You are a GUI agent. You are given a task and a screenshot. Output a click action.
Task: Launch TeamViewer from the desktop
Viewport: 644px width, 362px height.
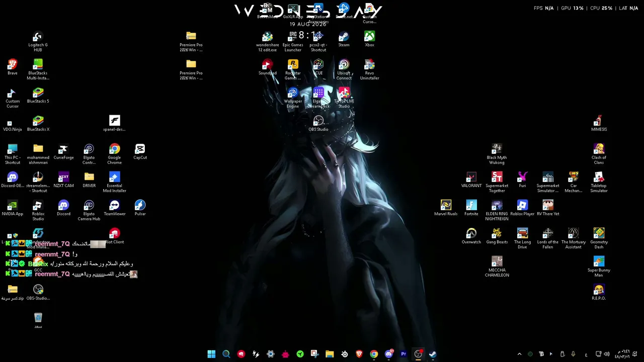click(x=114, y=208)
